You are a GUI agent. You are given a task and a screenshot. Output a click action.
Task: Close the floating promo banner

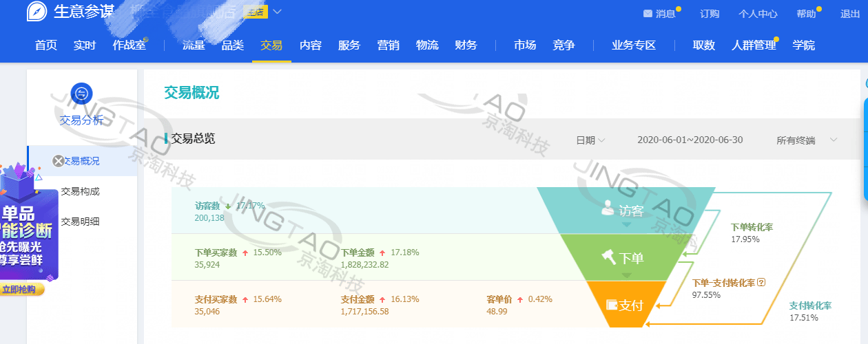[x=59, y=161]
